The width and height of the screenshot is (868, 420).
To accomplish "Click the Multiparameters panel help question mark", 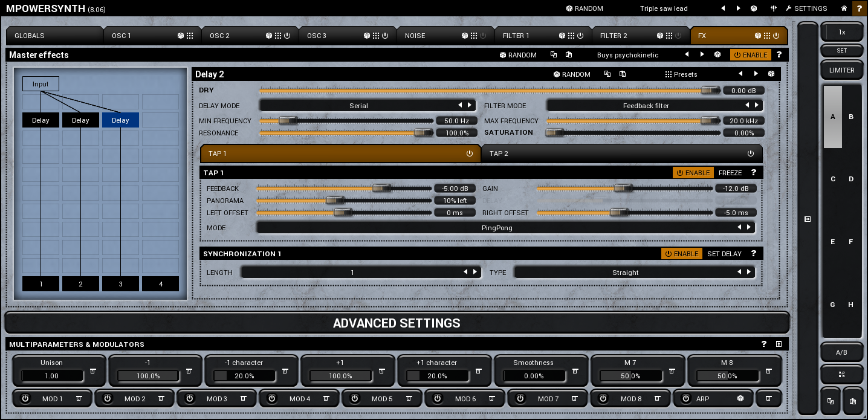I will click(x=764, y=344).
